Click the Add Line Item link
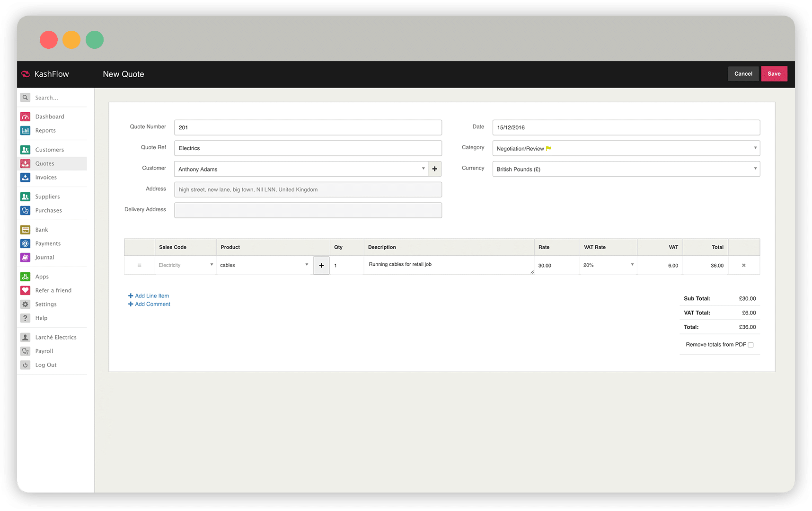 click(151, 296)
